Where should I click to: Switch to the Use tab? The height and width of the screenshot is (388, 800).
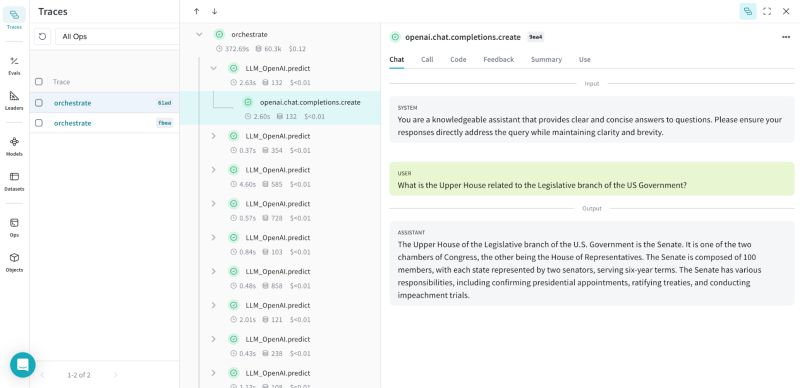[x=585, y=60]
